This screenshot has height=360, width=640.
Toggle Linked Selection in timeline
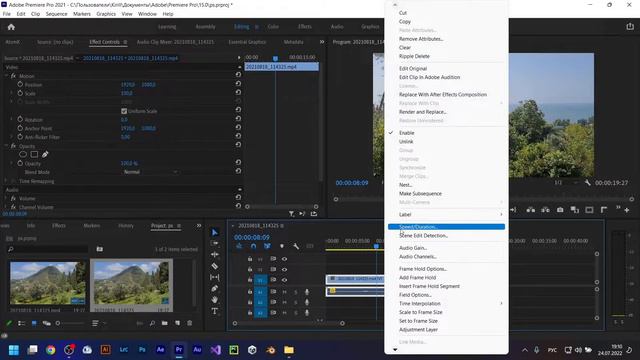point(267,246)
